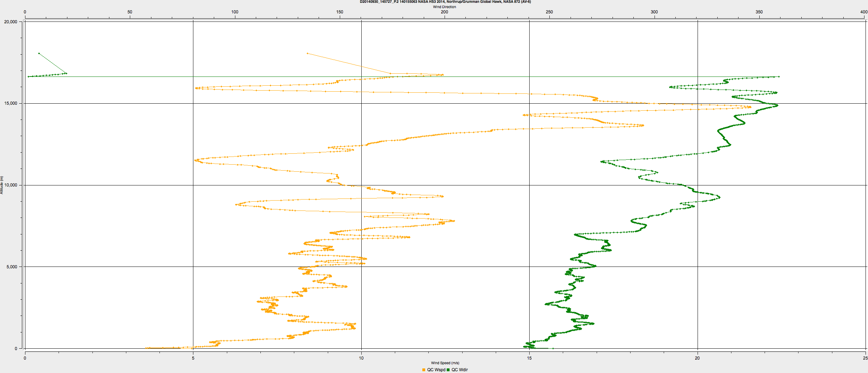Click the '50' Wind Direction tick label
The width and height of the screenshot is (868, 373).
point(130,12)
